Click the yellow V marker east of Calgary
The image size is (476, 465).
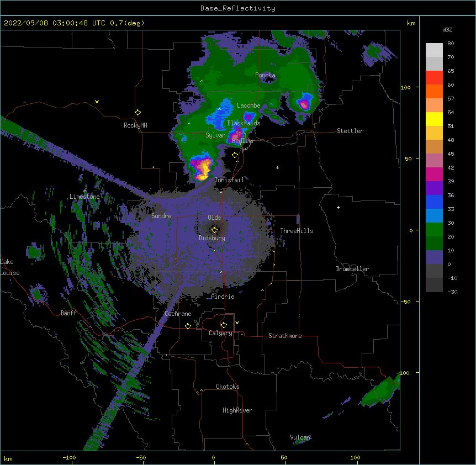click(x=237, y=323)
